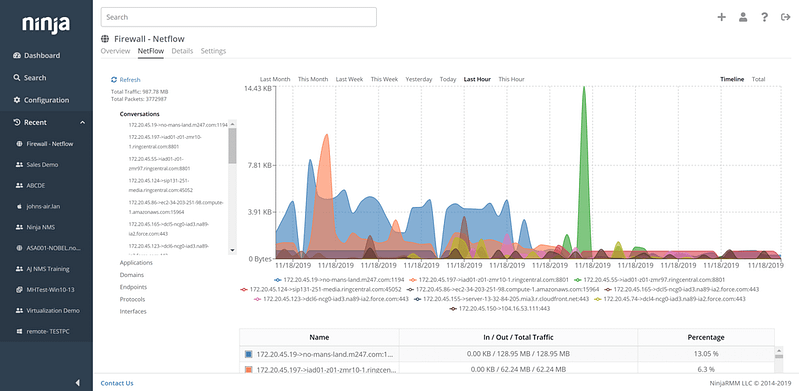Click blue swatch for 172.20.45.19 table row

pos(249,354)
